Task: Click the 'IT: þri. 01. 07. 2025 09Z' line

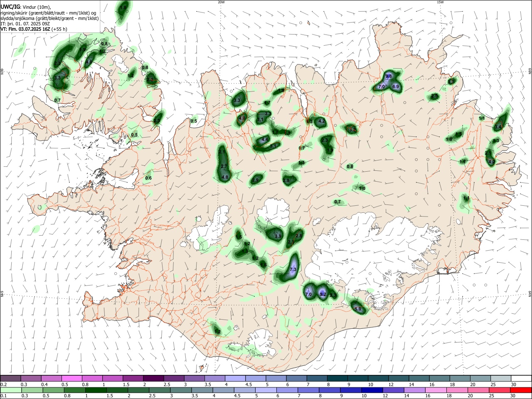Action: point(24,24)
